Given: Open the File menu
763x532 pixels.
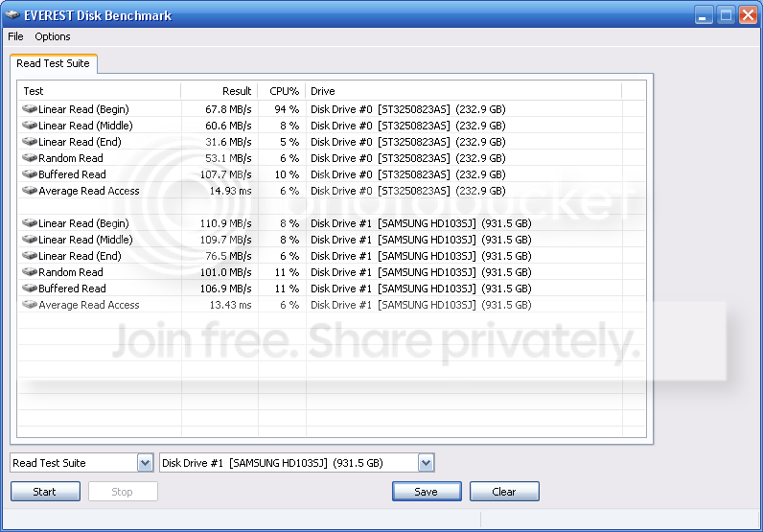Looking at the screenshot, I should pos(15,36).
